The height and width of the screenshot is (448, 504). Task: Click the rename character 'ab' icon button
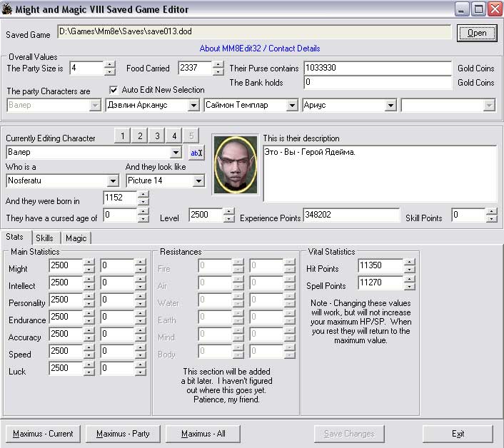coord(196,153)
